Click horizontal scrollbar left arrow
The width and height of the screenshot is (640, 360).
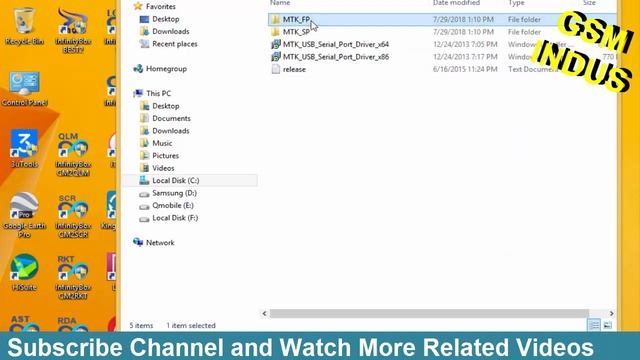[264, 313]
